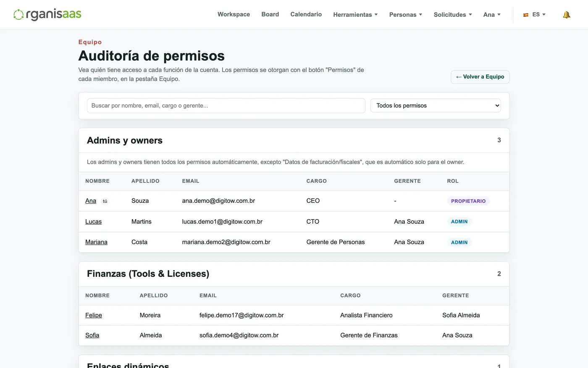Click the Finanzas (Tools & Licenses) heading
The height and width of the screenshot is (368, 588).
coord(148,274)
